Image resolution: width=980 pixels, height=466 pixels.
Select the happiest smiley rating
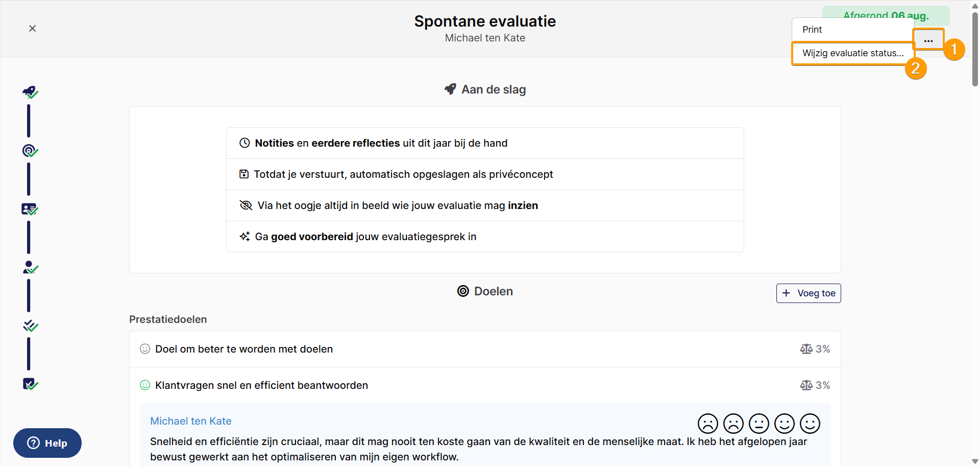point(810,424)
